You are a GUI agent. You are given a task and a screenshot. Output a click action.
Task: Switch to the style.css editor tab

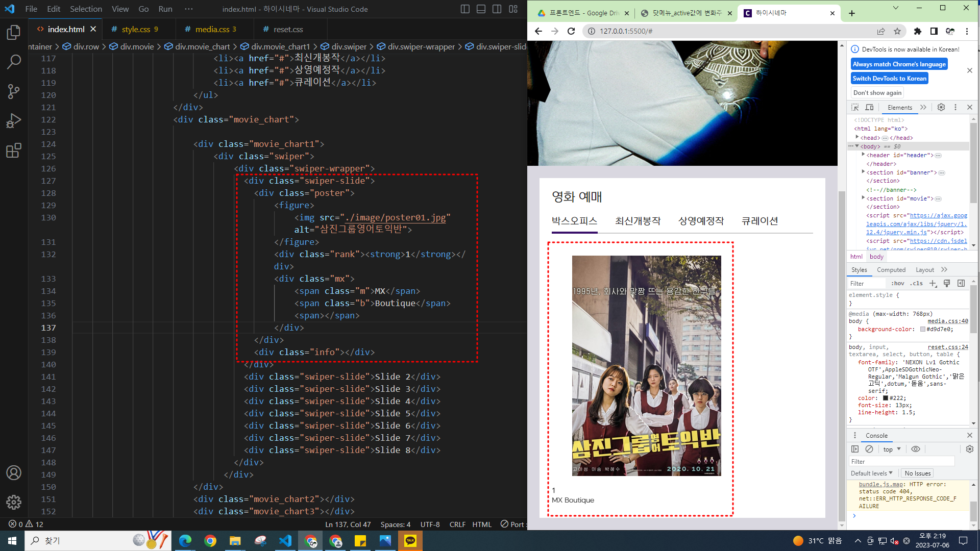point(136,30)
